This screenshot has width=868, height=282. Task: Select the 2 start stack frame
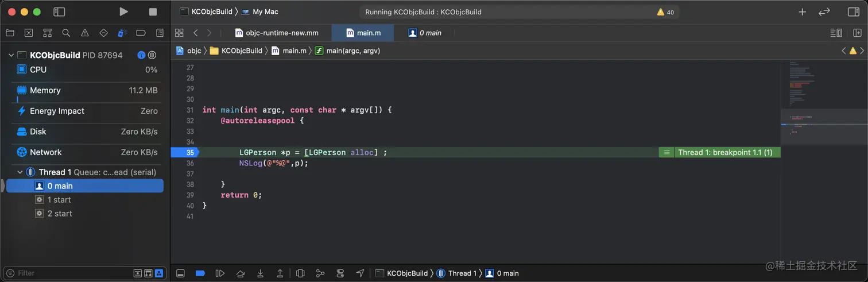coord(85,213)
